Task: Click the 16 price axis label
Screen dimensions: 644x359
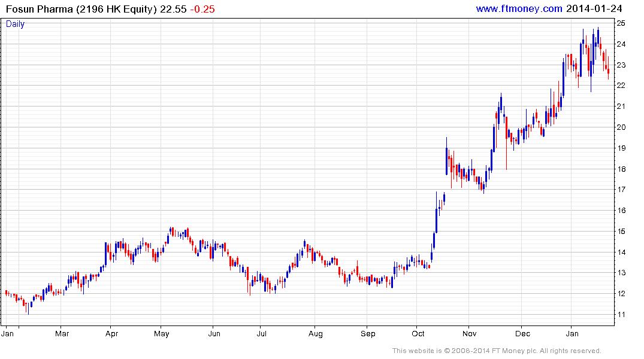Action: [621, 211]
